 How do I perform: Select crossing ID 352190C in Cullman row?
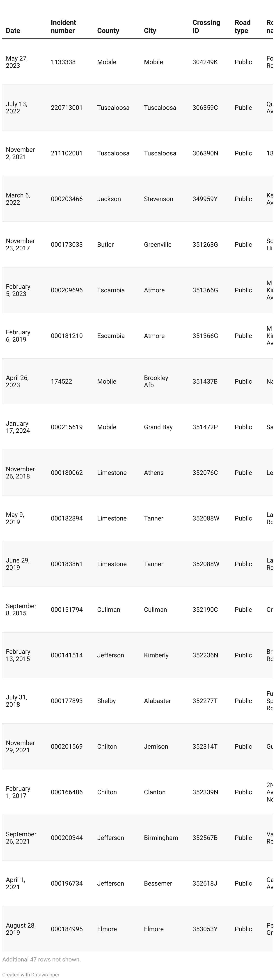(x=205, y=610)
